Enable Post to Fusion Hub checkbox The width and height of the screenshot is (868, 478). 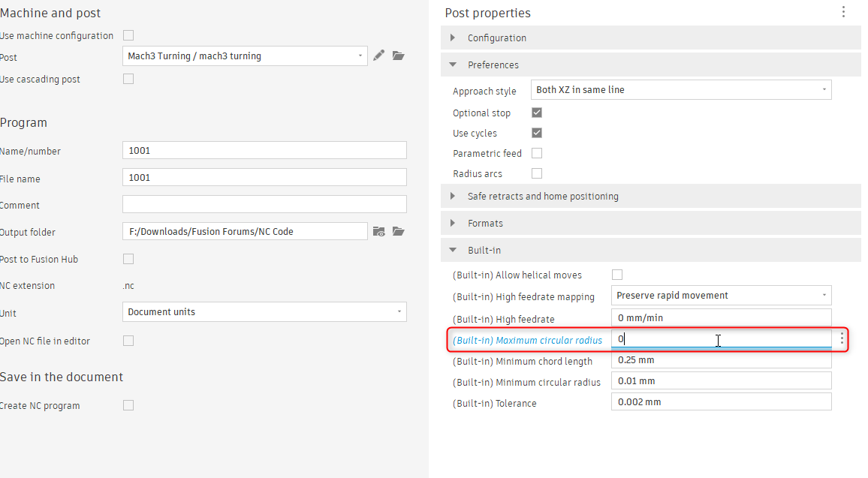128,259
